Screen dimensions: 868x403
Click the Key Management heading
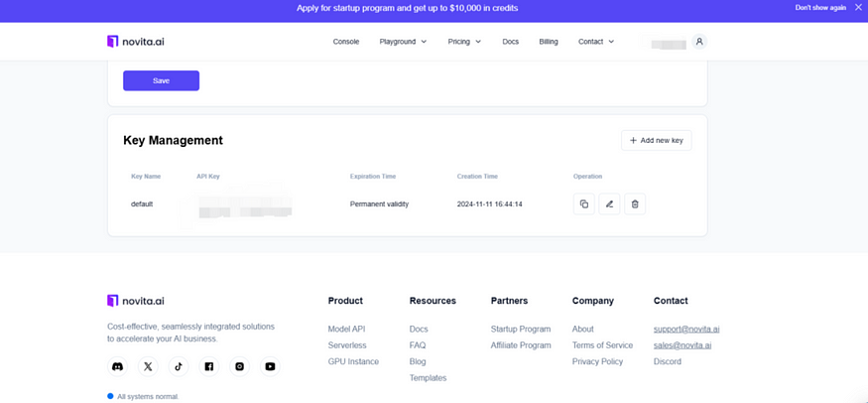tap(173, 141)
